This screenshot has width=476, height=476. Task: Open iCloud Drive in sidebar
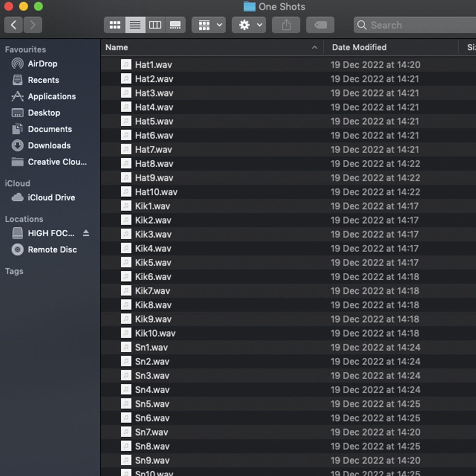click(x=51, y=198)
